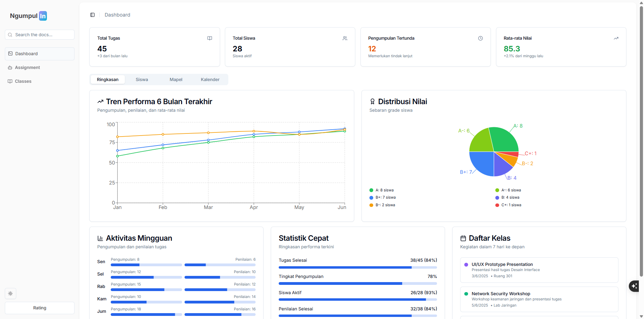Switch to the Siswa tab
644x319 pixels.
pyautogui.click(x=141, y=80)
